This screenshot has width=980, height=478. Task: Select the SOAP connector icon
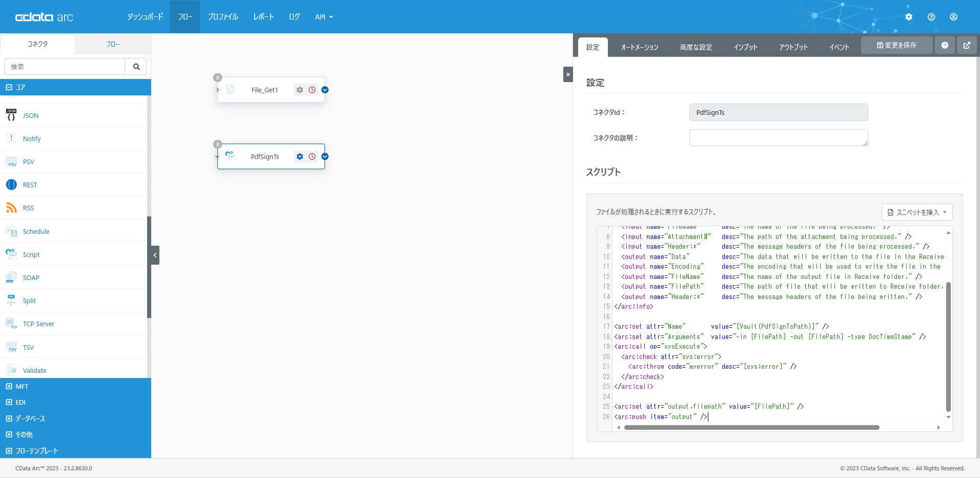pyautogui.click(x=11, y=277)
